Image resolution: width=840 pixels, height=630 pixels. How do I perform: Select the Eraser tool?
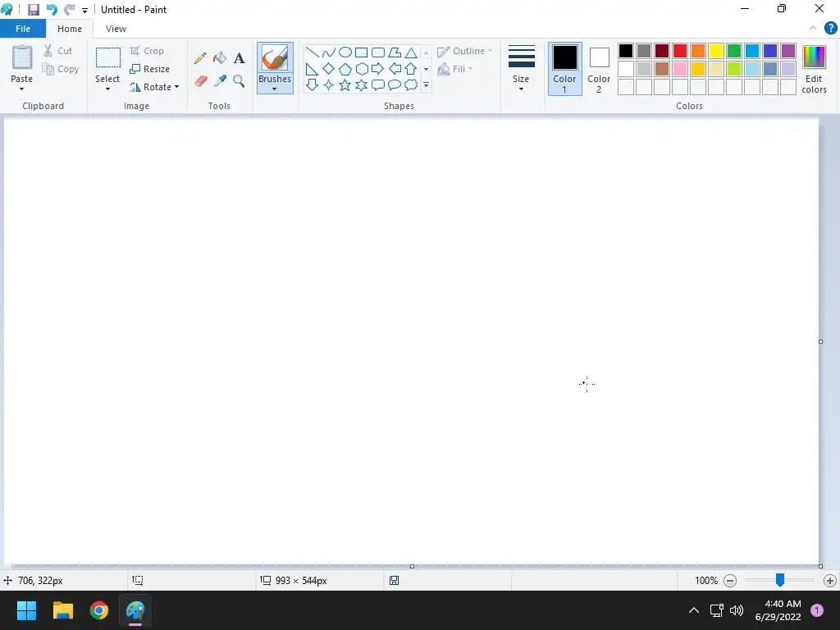[200, 81]
